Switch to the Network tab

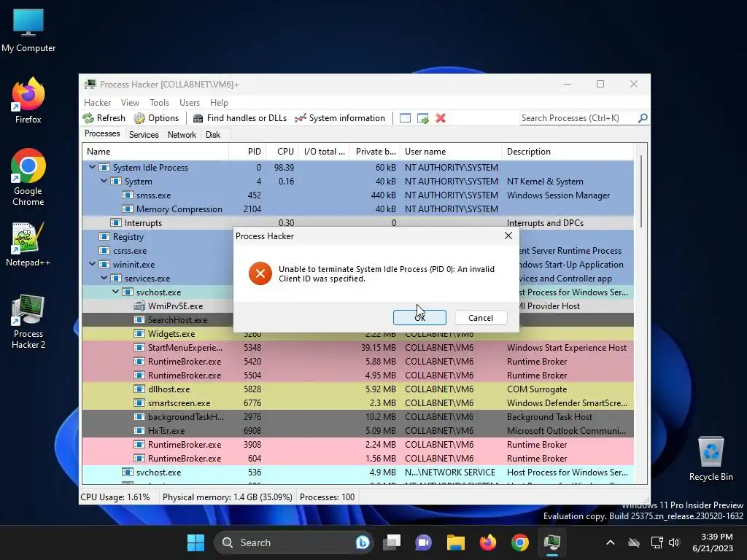(182, 135)
